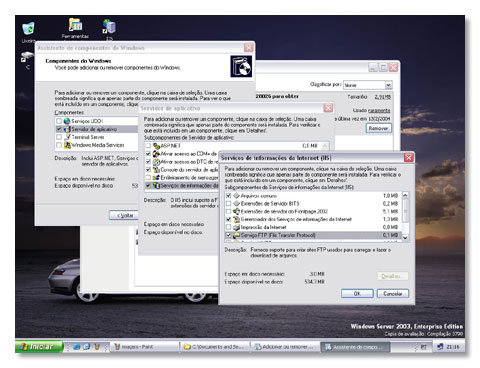Viewport: 480px width, 368px height.
Task: Toggle the Terminal Server component checkbox
Action: pyautogui.click(x=59, y=137)
